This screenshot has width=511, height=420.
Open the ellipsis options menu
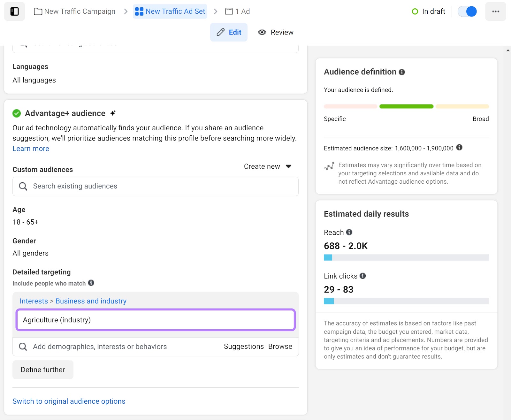(x=495, y=11)
